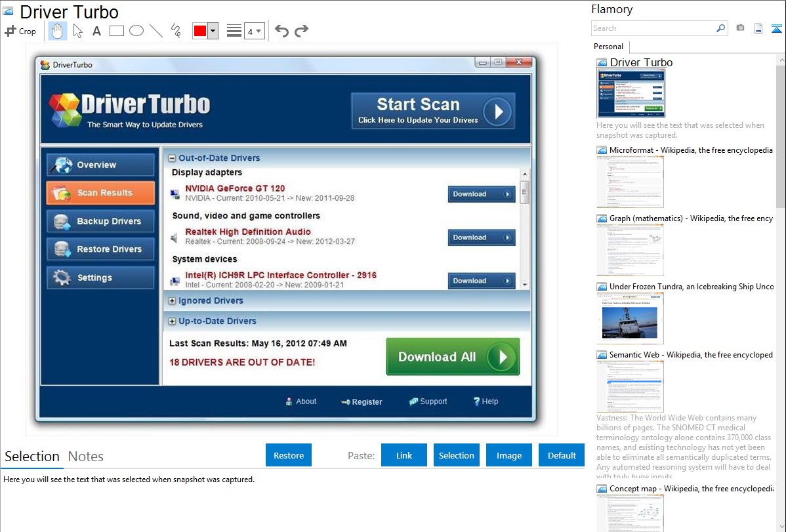Expand the Up-to-Date Drivers section
Viewport: 786px width, 532px height.
pos(172,321)
